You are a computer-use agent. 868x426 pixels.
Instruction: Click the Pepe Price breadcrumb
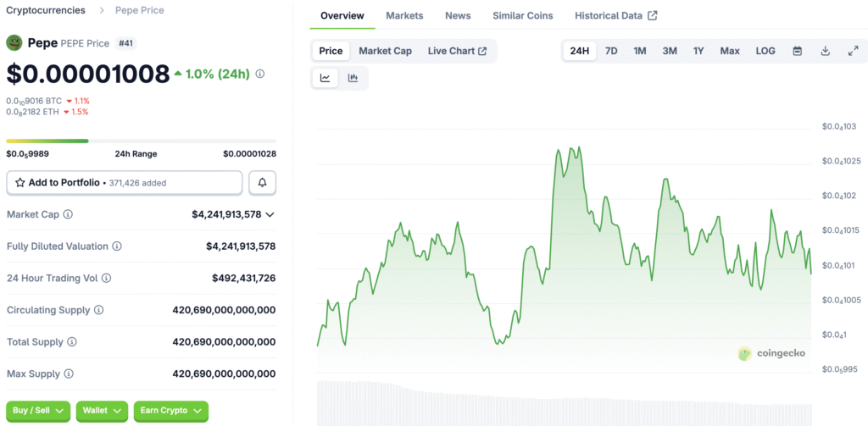click(140, 10)
